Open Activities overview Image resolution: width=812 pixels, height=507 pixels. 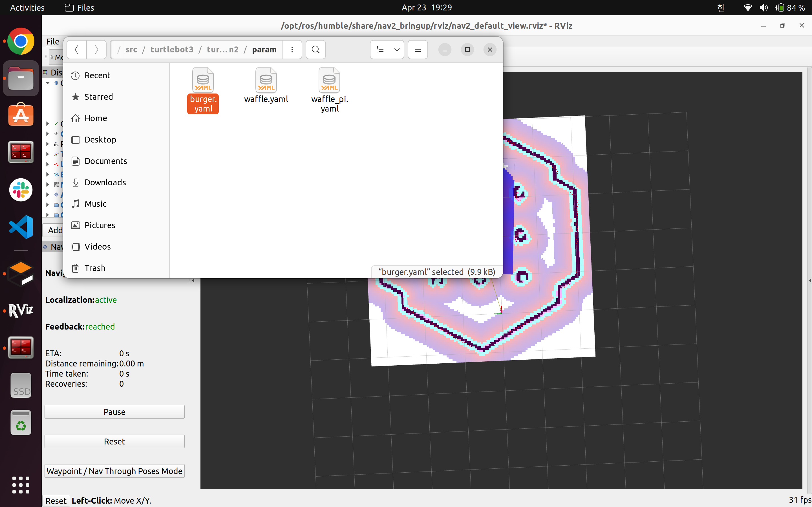tap(27, 7)
